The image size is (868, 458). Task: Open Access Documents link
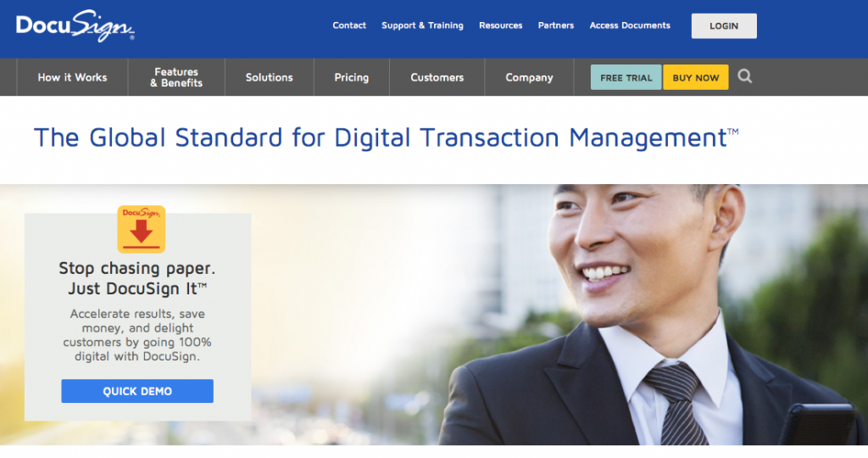pos(630,25)
